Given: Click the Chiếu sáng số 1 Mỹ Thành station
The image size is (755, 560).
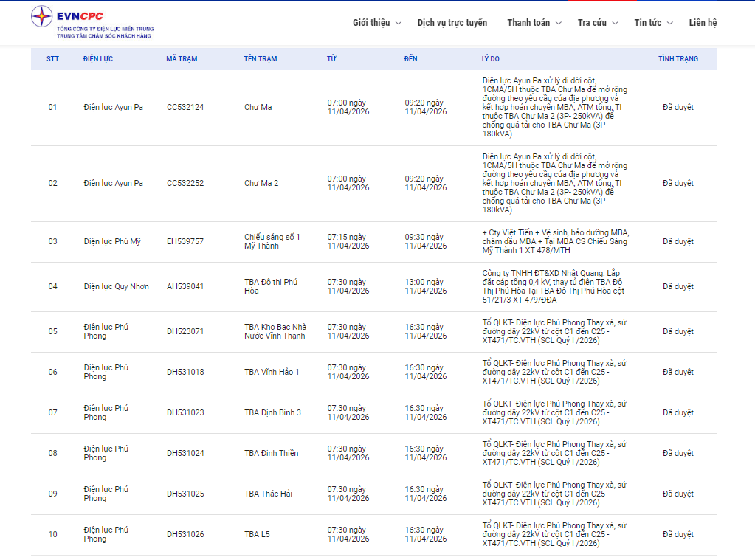Looking at the screenshot, I should pyautogui.click(x=272, y=241).
